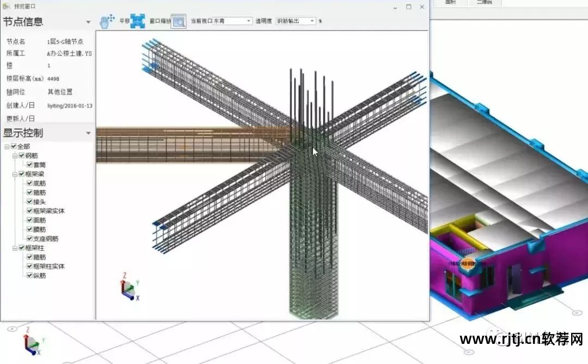588x364 pixels.
Task: Toggle the 支座钢筋 checkbox
Action: (29, 238)
